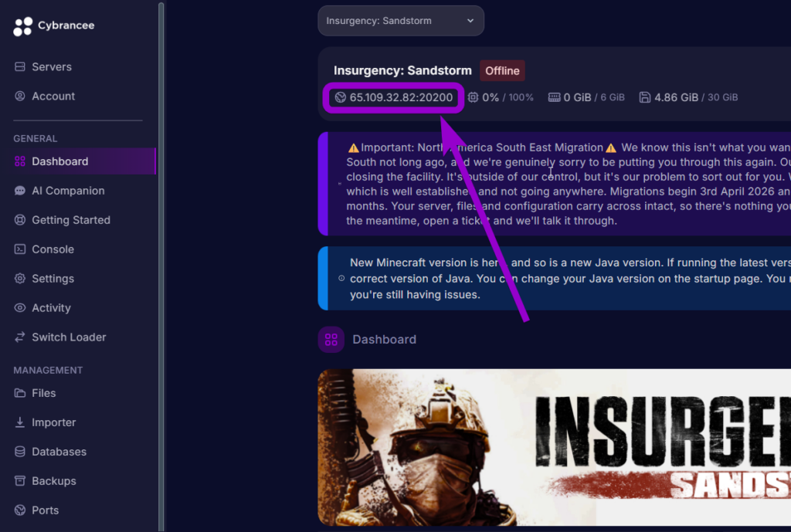This screenshot has height=532, width=791.
Task: Click the disk storage save icon
Action: (x=645, y=97)
